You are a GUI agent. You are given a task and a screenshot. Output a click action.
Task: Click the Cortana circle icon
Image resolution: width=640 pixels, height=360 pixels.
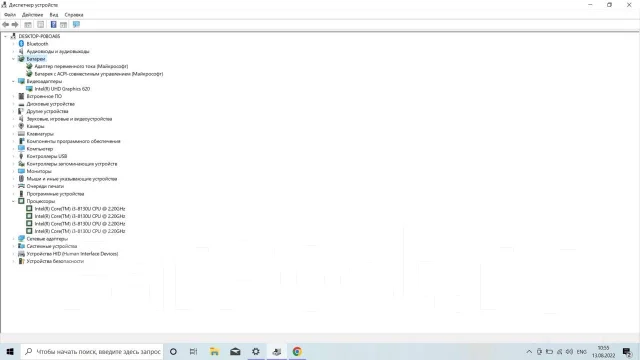(x=173, y=351)
